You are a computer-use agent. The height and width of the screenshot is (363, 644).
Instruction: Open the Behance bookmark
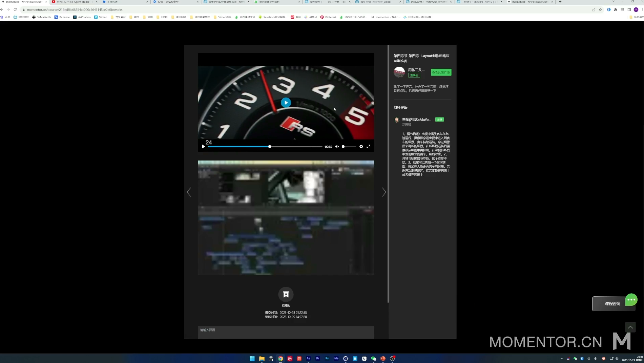click(62, 17)
